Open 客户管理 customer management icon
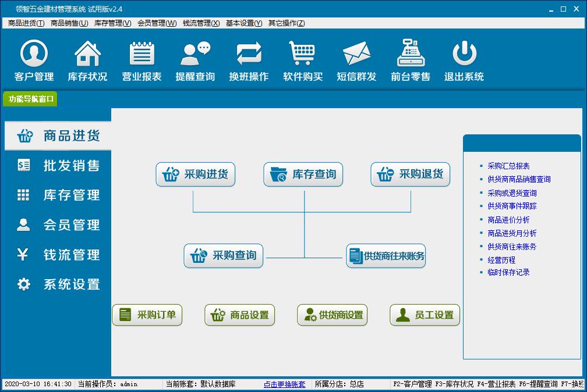This screenshot has height=392, width=587. pyautogui.click(x=34, y=60)
